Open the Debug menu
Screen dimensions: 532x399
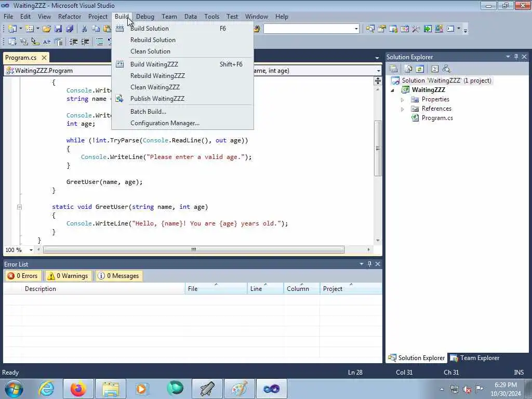tap(145, 17)
